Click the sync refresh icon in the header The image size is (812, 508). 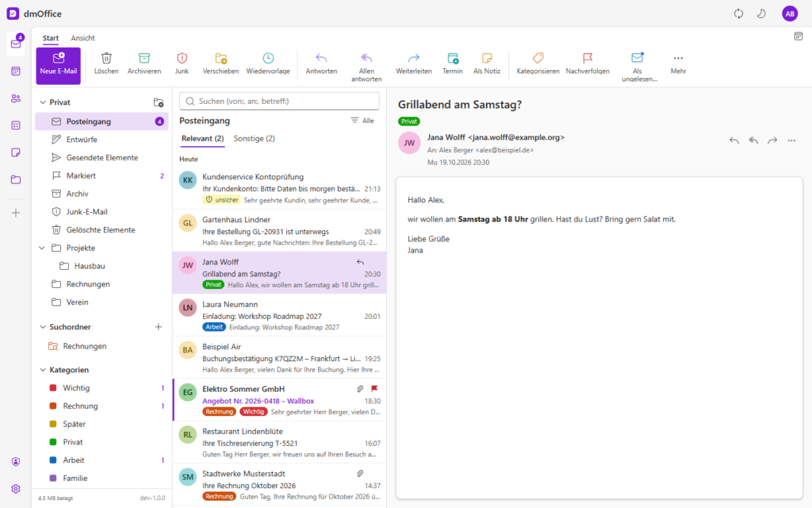(738, 14)
